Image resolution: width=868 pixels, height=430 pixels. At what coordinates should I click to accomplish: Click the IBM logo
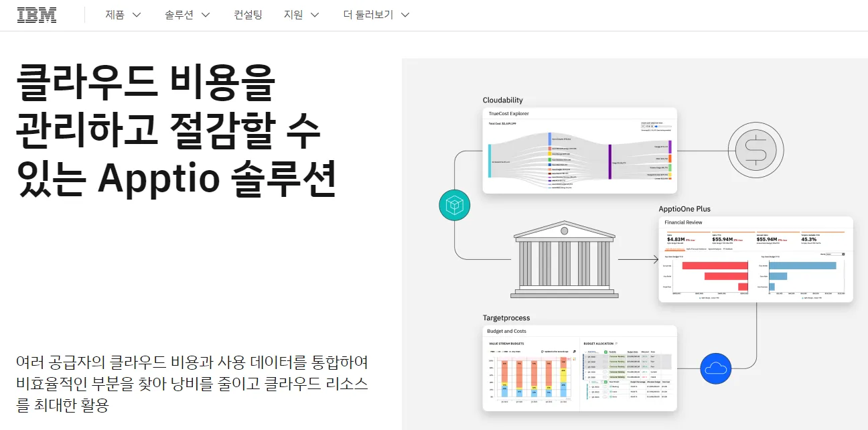37,15
